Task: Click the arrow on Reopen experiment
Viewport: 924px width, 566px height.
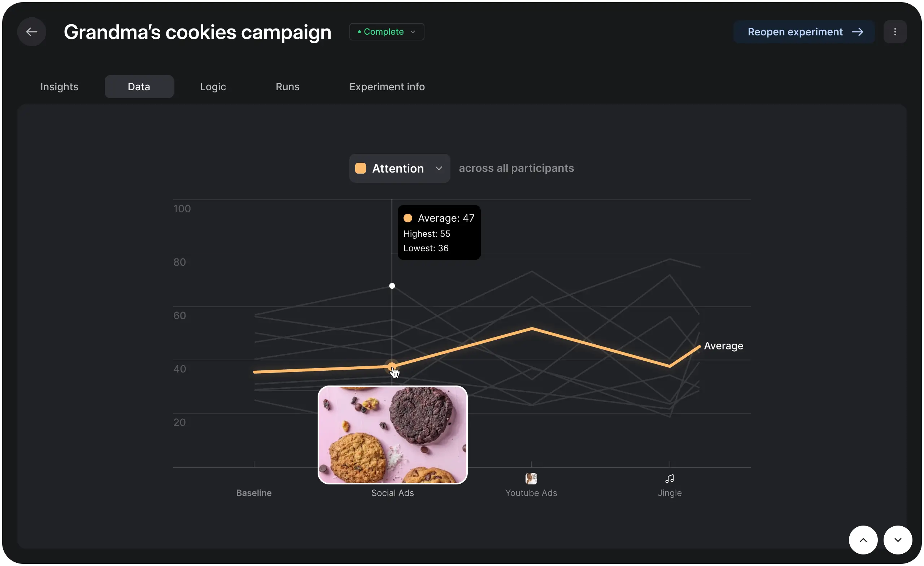Action: tap(857, 32)
